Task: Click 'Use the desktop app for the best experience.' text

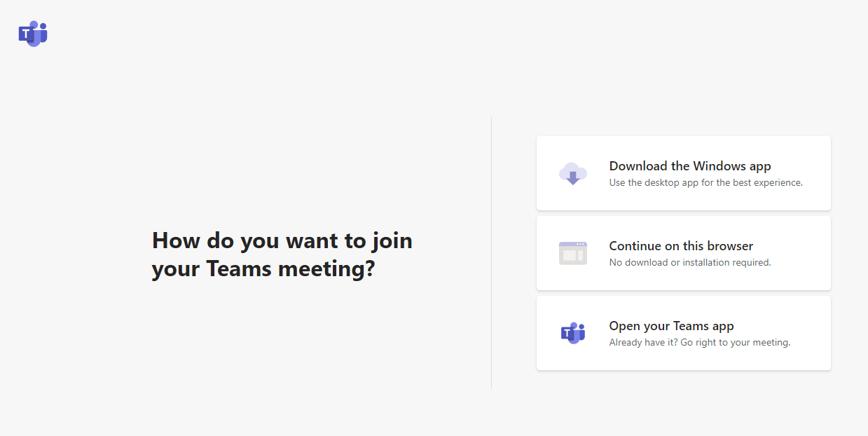Action: point(706,183)
